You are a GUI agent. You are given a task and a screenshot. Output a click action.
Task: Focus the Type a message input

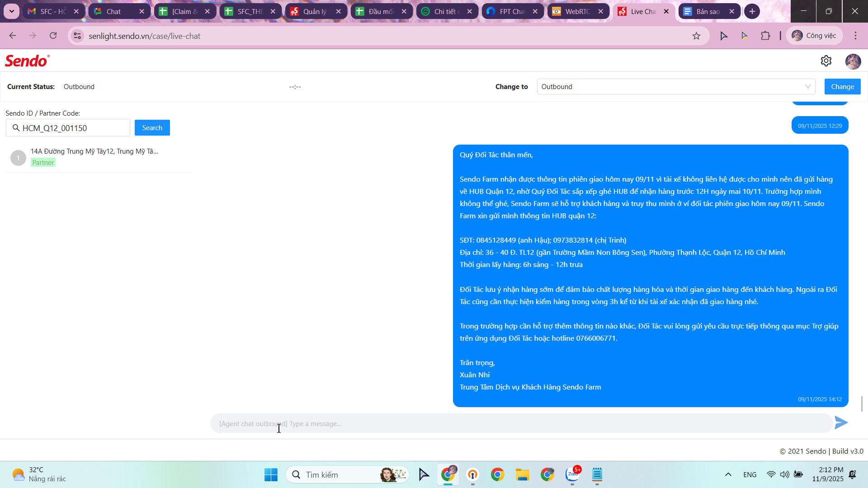coord(520,424)
